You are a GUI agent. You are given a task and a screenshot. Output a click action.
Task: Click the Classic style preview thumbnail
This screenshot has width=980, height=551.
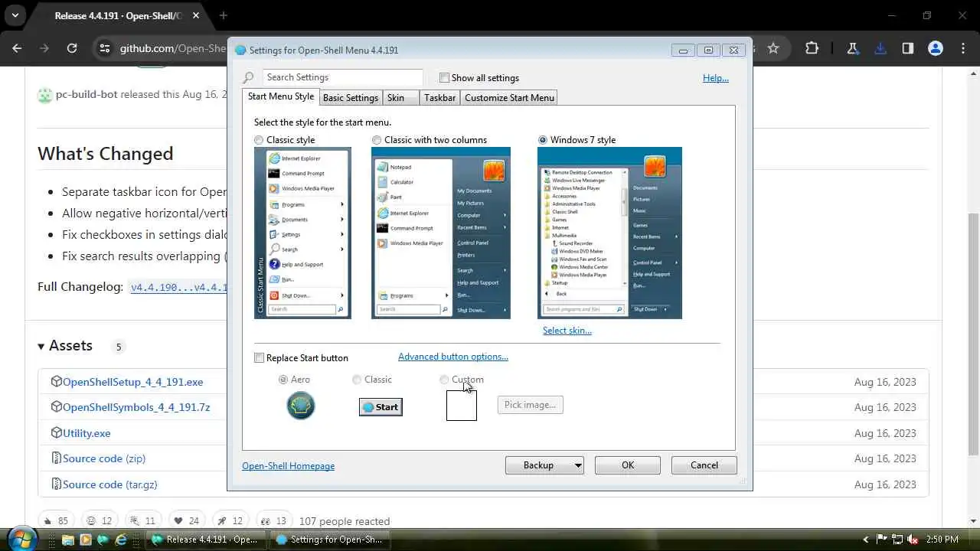tap(302, 233)
